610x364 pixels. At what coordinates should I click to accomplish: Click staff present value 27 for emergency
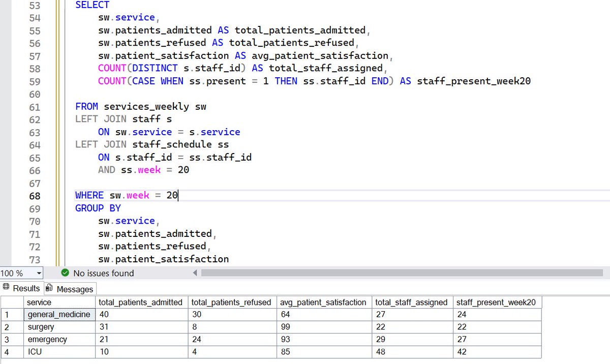pyautogui.click(x=497, y=339)
